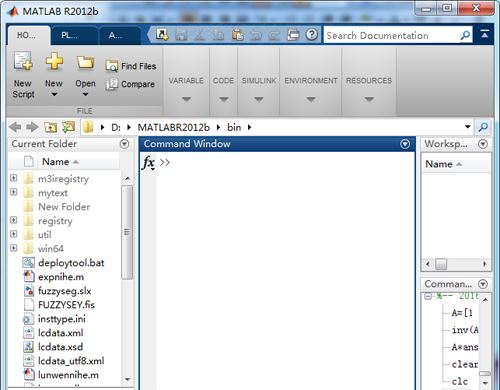Expand the mytext folder
The image size is (500, 390).
click(14, 192)
